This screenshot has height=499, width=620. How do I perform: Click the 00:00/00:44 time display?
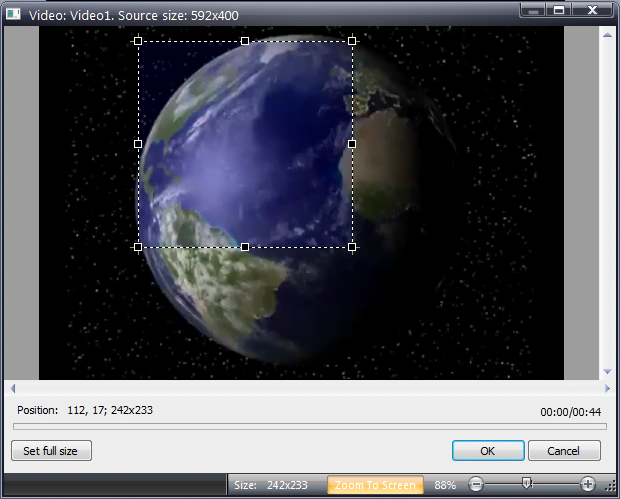tap(571, 412)
